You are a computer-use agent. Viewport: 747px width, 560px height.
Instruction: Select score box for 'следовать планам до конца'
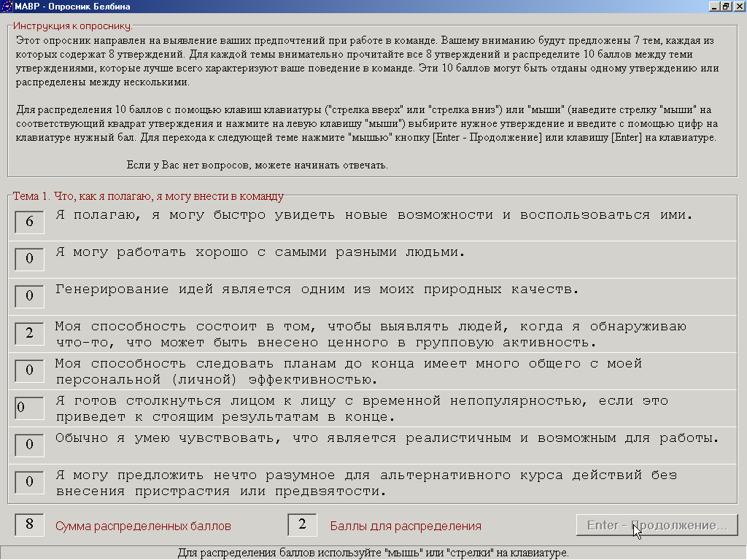tap(30, 370)
